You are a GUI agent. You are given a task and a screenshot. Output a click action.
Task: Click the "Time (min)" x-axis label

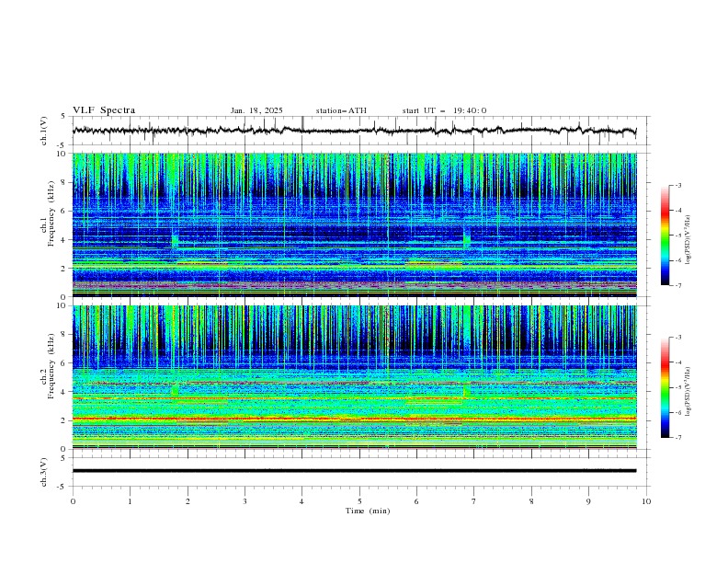pyautogui.click(x=368, y=511)
